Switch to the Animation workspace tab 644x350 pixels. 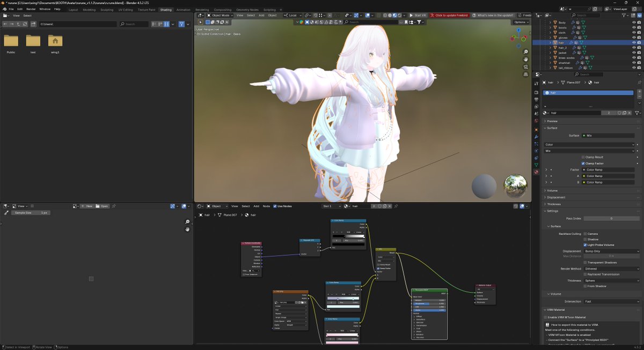(183, 9)
